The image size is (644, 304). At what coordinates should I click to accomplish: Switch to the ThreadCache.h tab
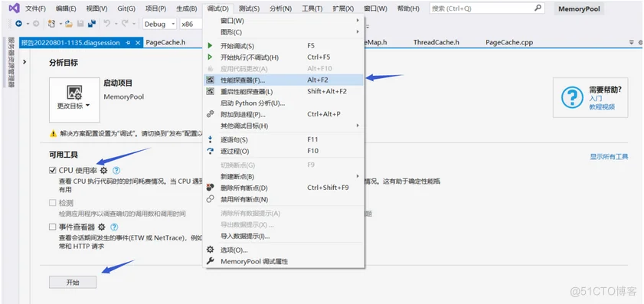coord(436,42)
